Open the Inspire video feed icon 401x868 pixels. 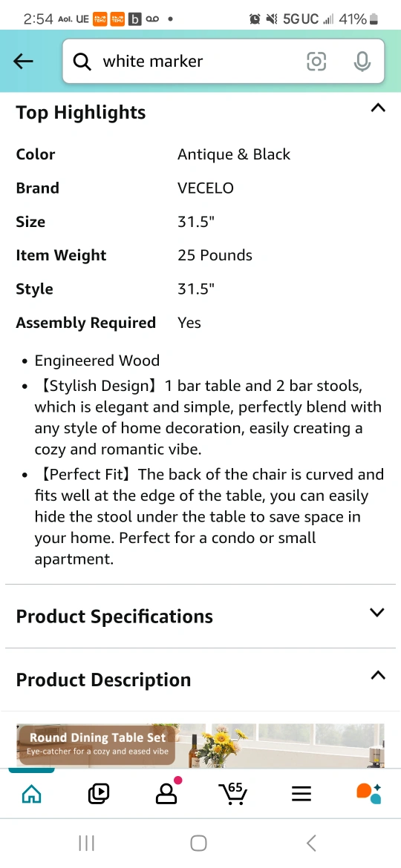click(x=99, y=795)
